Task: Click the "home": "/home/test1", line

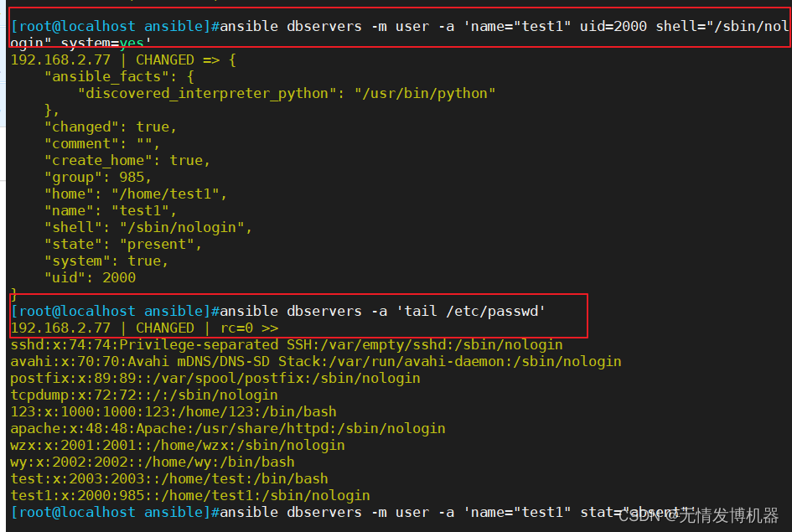Action: pos(136,194)
